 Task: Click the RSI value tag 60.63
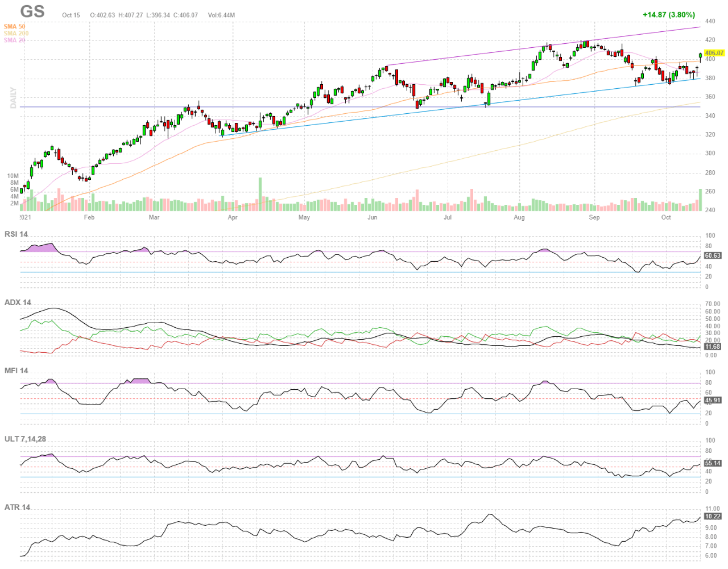pyautogui.click(x=713, y=255)
